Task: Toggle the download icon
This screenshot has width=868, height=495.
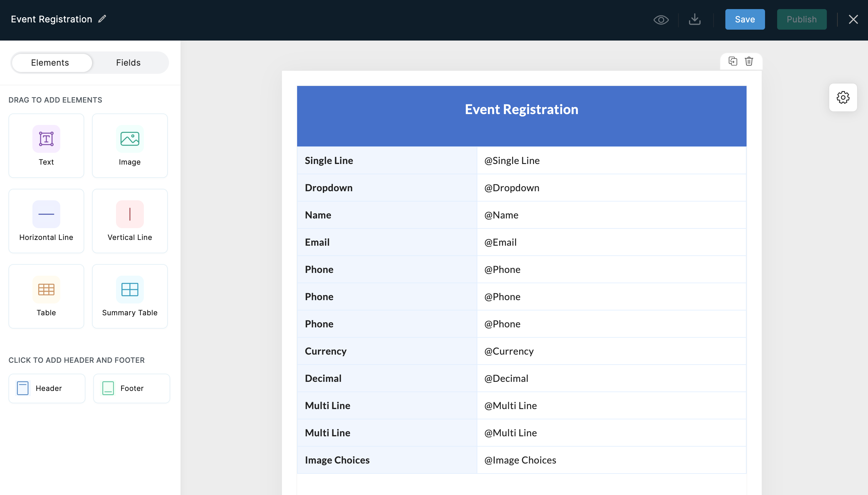Action: click(695, 19)
